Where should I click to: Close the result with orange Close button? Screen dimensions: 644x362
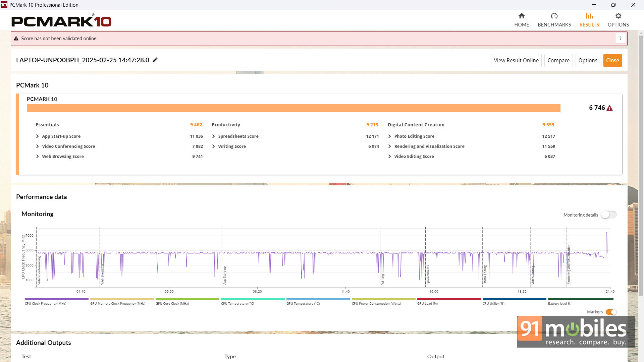(612, 60)
